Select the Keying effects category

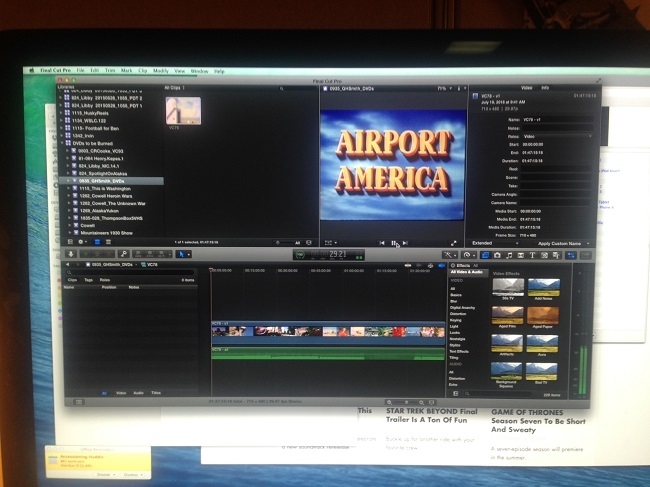456,319
